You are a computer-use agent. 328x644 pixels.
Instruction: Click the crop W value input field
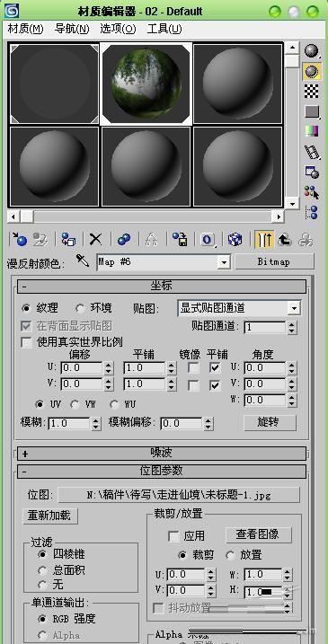pos(263,574)
